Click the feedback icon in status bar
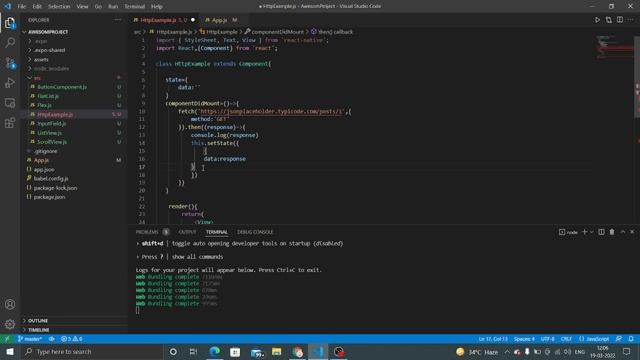This screenshot has height=360, width=640. coord(619,339)
